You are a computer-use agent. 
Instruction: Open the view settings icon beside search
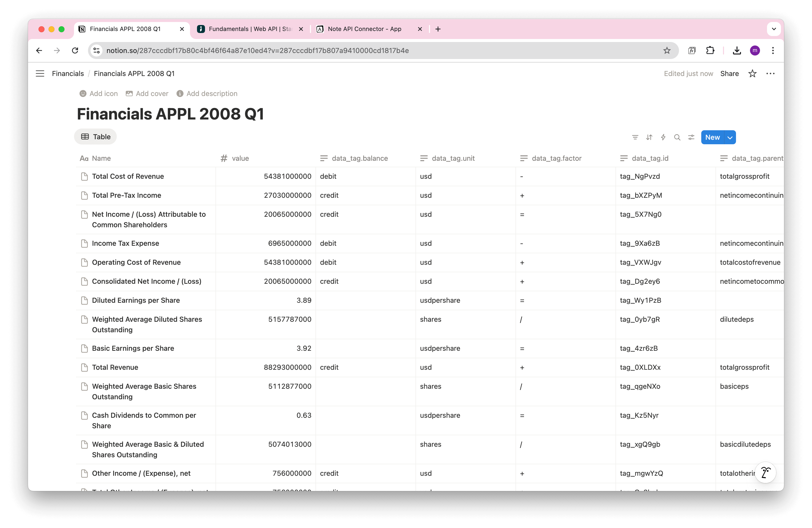(691, 137)
